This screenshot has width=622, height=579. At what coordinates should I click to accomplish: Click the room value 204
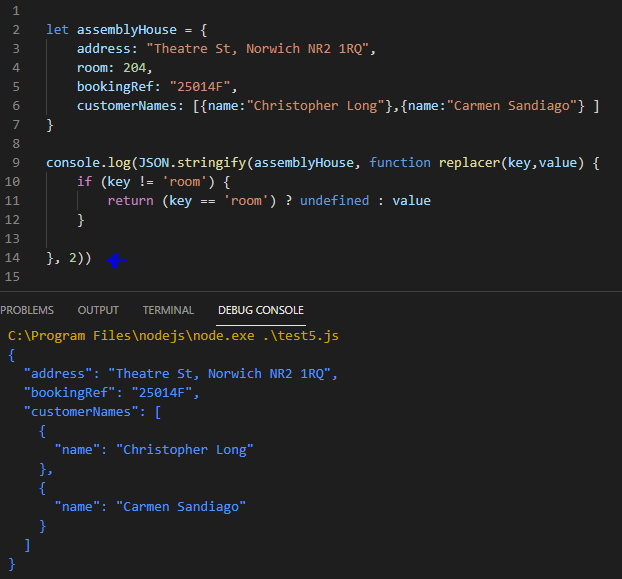pyautogui.click(x=134, y=68)
